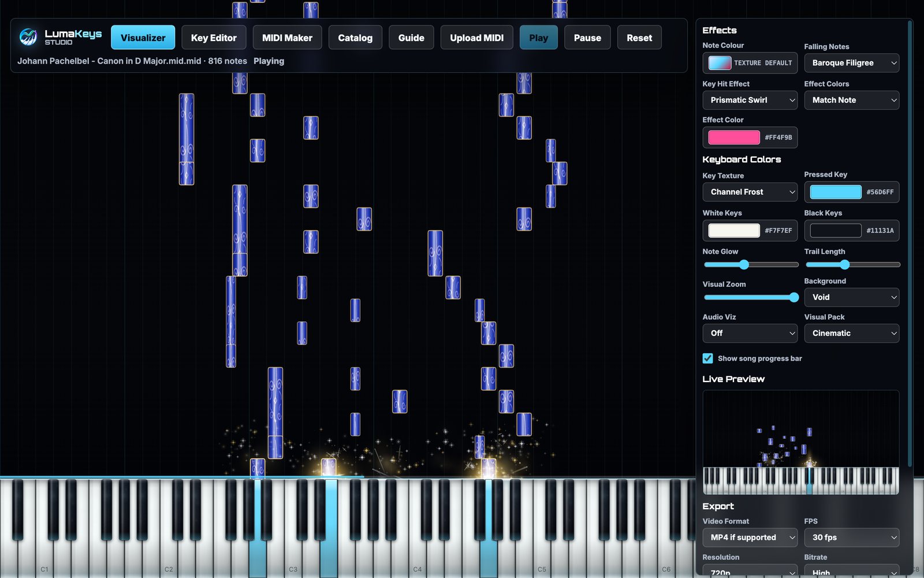Click the song progress bar above keyboard
The image size is (924, 578).
pos(348,477)
